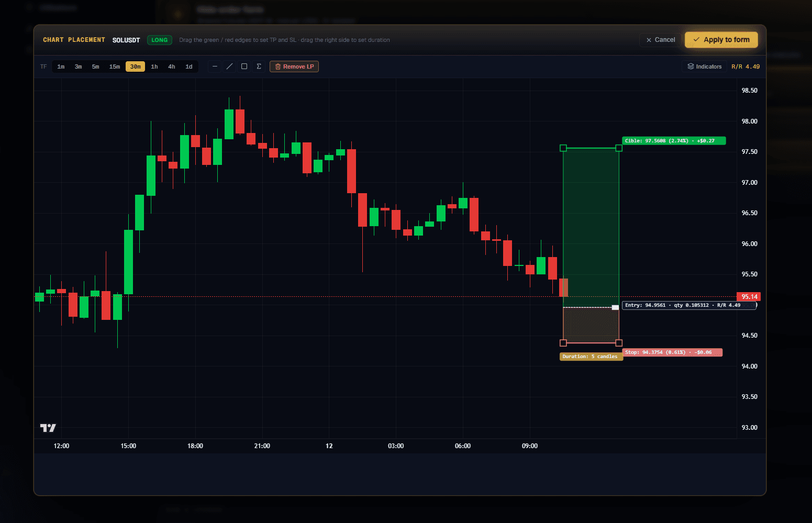Cancel the chart placement
812x523 pixels.
(661, 40)
